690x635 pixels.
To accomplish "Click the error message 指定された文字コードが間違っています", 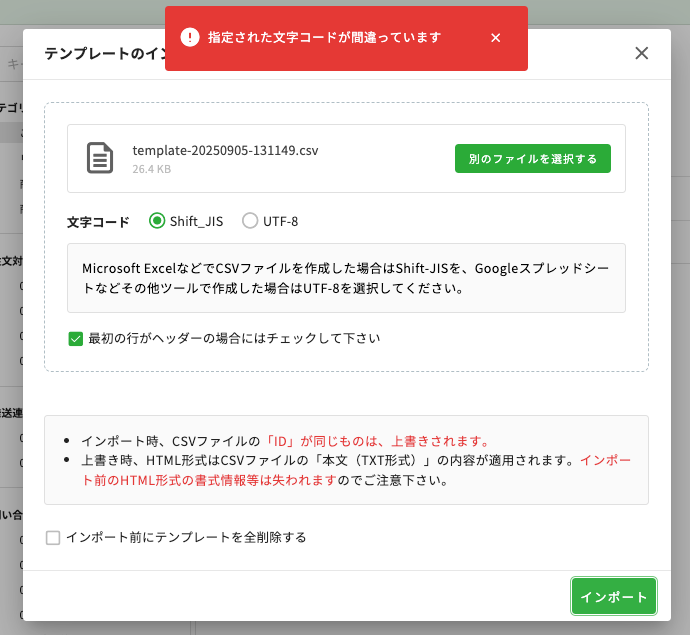I will pos(324,38).
